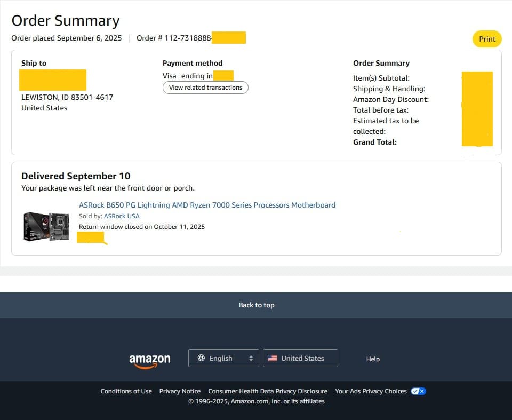
Task: View the Privacy Notice
Action: (180, 391)
